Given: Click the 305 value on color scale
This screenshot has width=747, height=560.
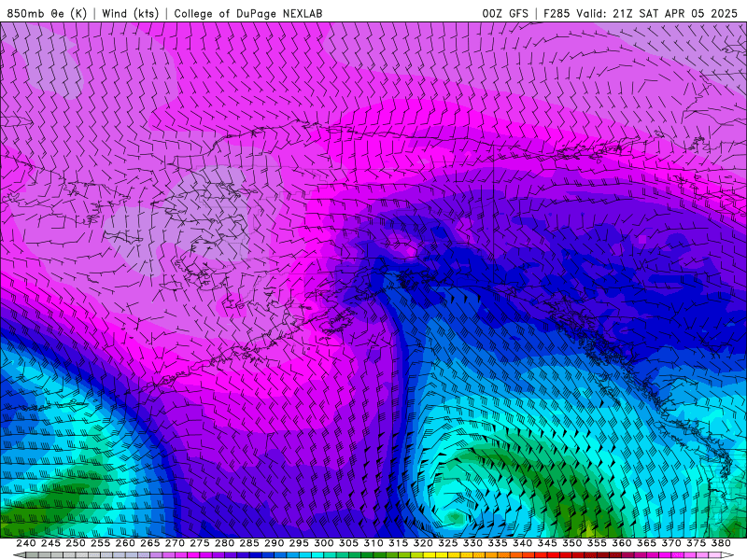Looking at the screenshot, I should tap(348, 543).
